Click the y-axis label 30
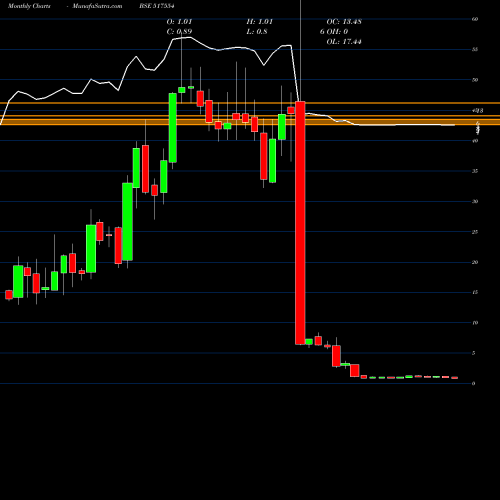Image resolution: width=500 pixels, height=500 pixels. point(475,201)
